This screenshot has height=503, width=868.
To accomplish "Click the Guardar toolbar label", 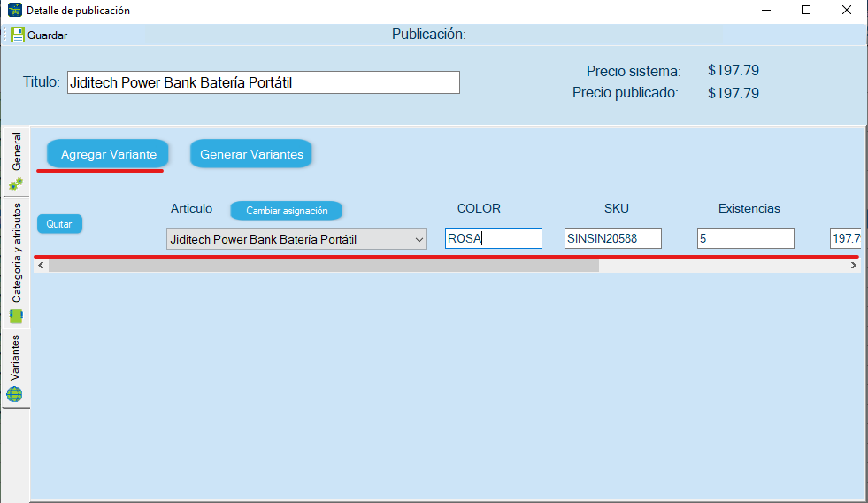I will pyautogui.click(x=47, y=35).
